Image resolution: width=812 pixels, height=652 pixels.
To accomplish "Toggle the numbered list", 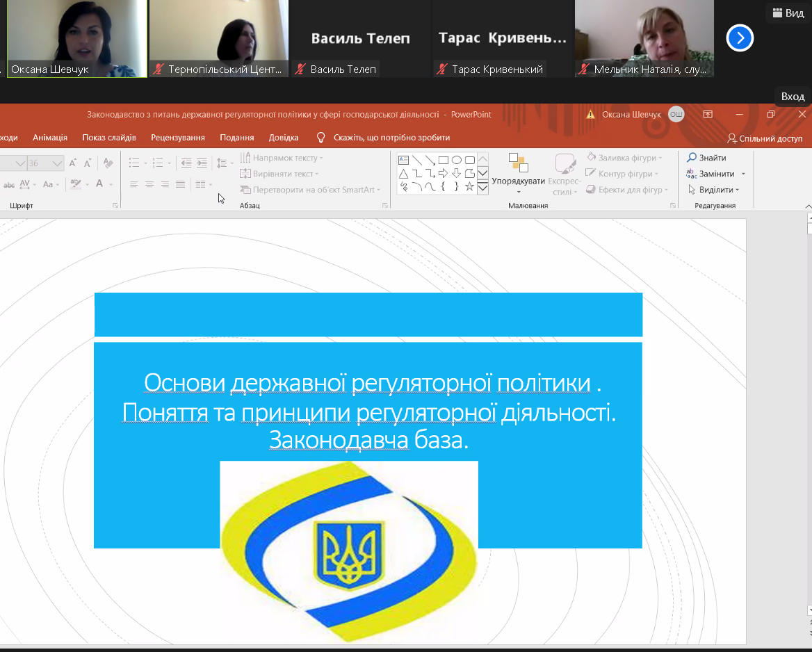I will [158, 163].
